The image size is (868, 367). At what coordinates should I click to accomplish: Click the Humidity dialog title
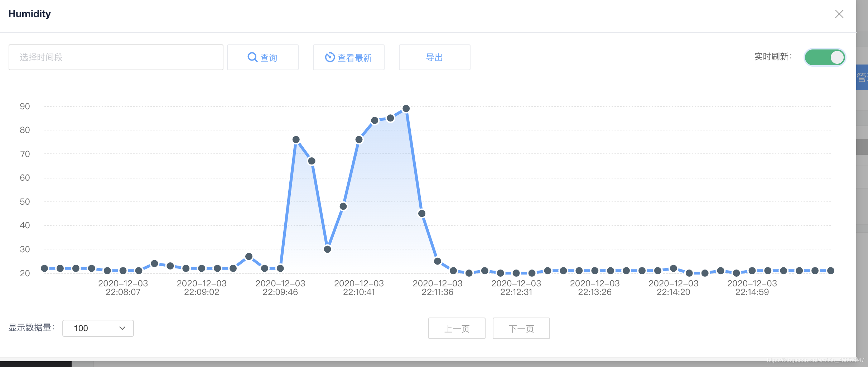tap(29, 14)
